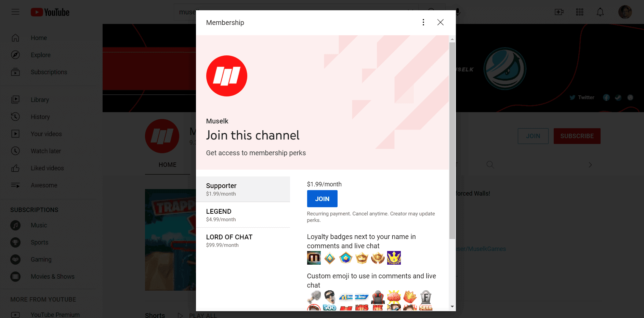Open the channel search magnifier icon
644x318 pixels.
pos(490,164)
